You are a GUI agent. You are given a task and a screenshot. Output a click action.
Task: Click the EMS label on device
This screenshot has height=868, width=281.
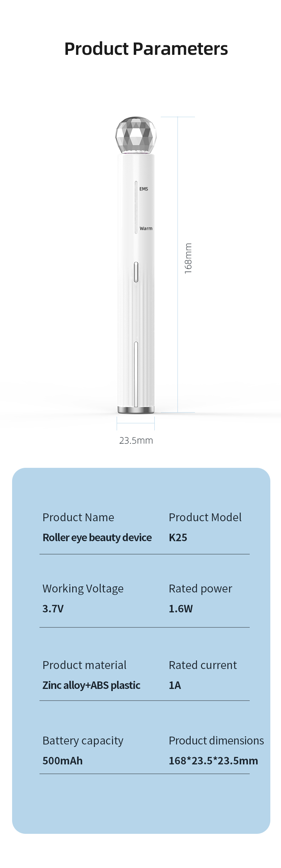[x=144, y=189]
